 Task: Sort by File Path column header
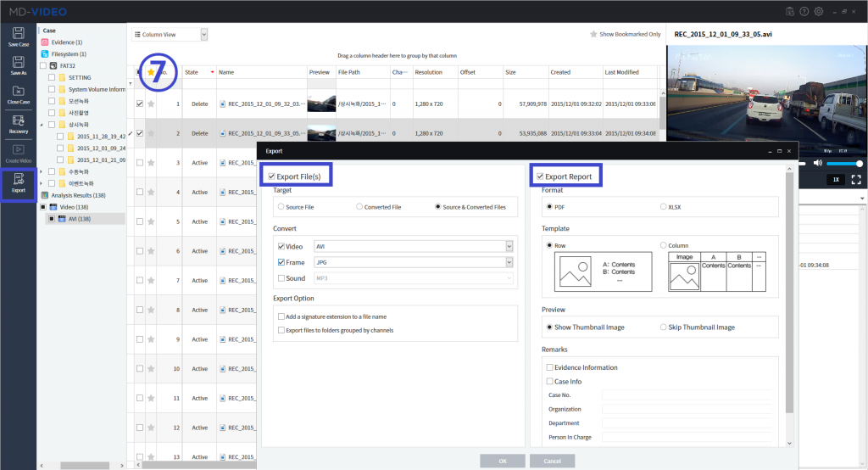(363, 72)
